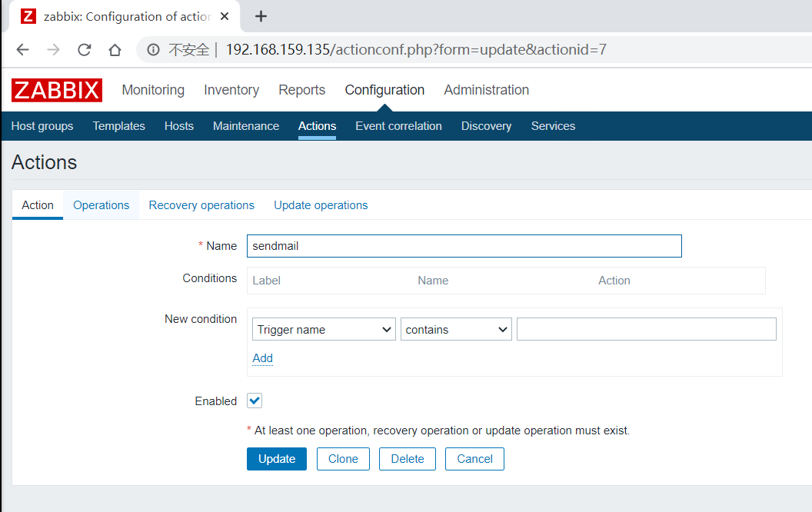The image size is (812, 512).
Task: Open the Inventory menu
Action: 231,90
